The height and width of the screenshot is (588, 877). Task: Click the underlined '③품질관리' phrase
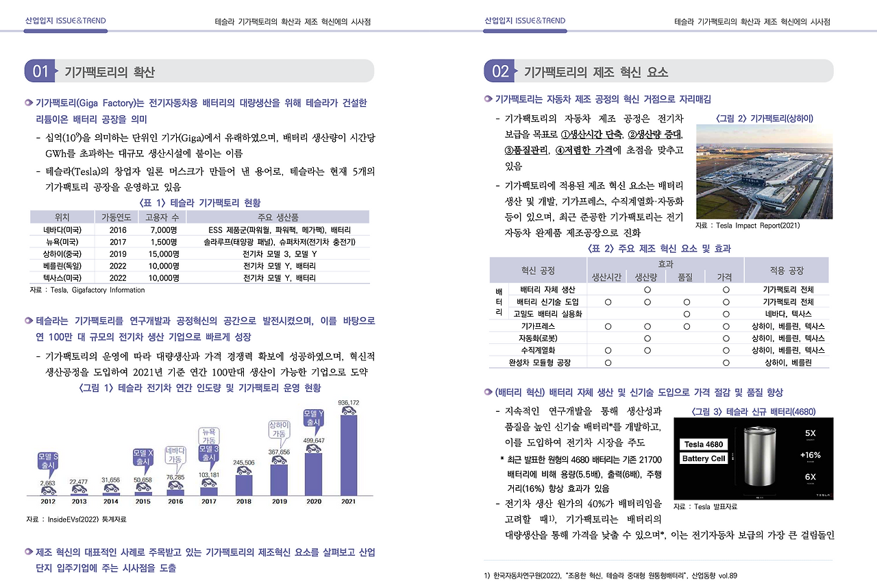point(526,149)
